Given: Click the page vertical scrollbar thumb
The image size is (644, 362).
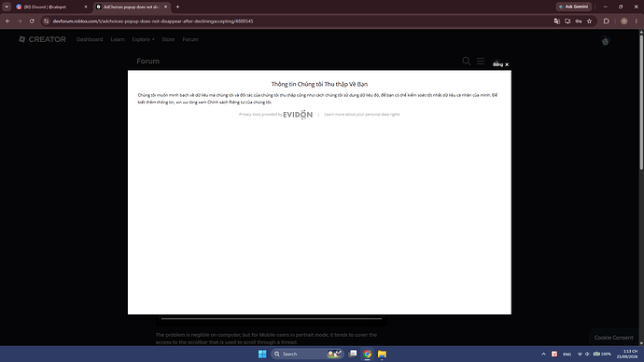Looking at the screenshot, I should pos(641,103).
